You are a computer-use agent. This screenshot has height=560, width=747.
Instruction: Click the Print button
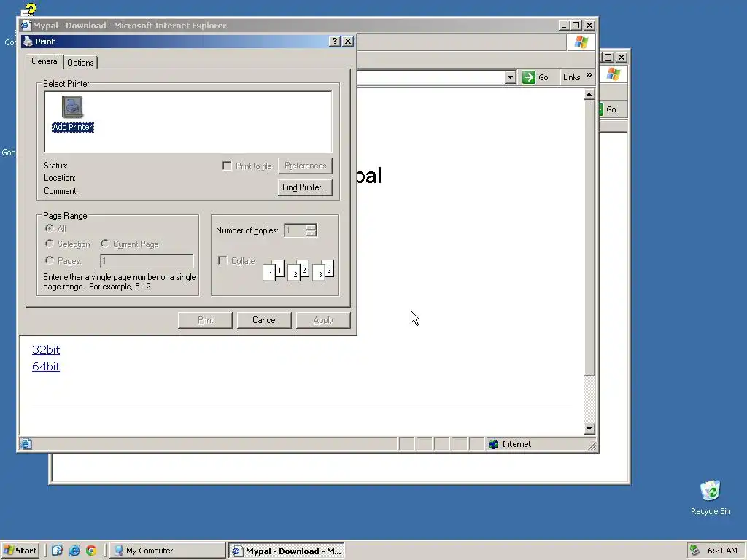(x=205, y=320)
